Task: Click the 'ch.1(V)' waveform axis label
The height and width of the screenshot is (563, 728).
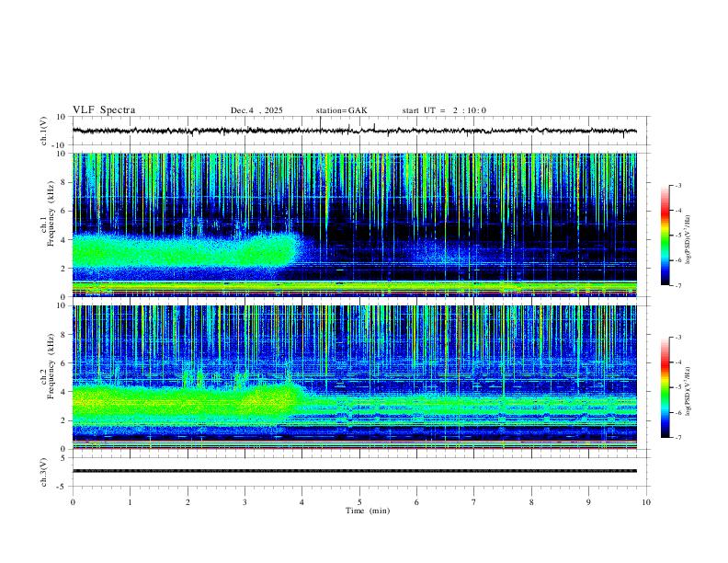Action: coord(44,131)
